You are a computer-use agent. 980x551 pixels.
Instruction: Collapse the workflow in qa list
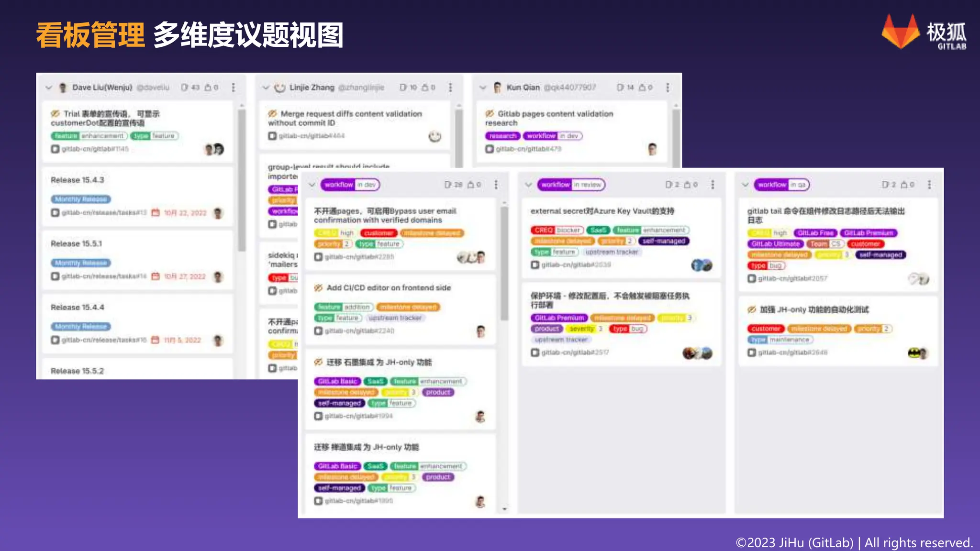[745, 185]
